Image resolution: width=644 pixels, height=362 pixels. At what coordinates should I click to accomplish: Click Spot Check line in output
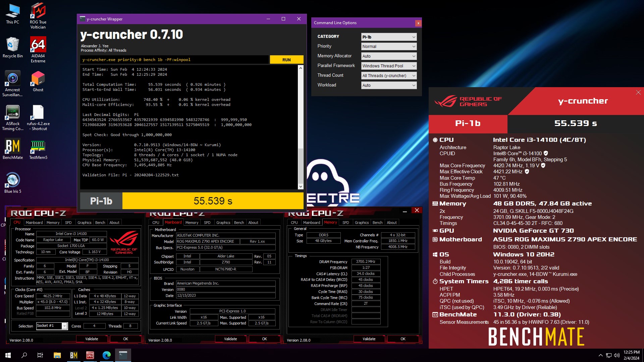coord(127,135)
